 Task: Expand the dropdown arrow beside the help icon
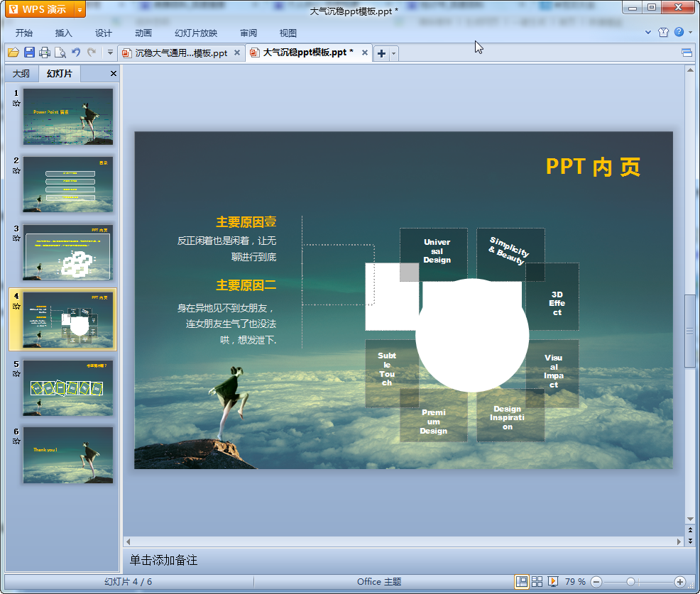[x=691, y=32]
